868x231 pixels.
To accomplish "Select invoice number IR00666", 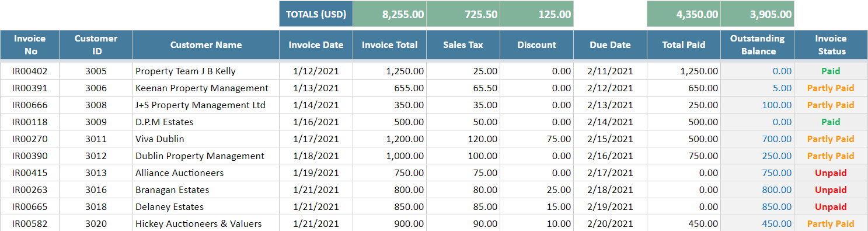I will point(30,105).
